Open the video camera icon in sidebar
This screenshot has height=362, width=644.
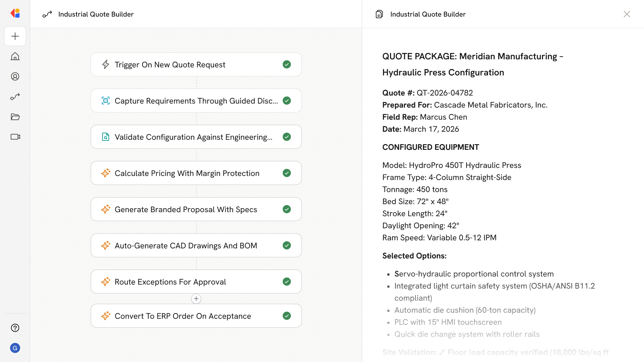click(15, 137)
